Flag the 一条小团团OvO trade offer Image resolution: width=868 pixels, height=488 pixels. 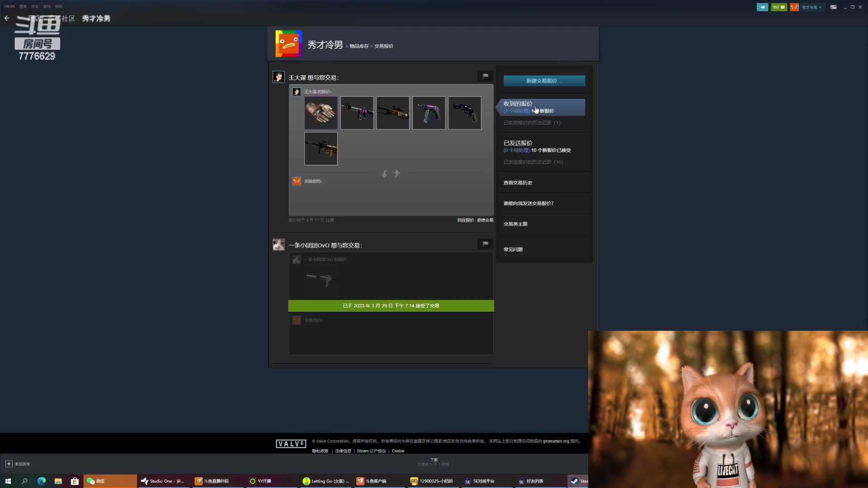(485, 244)
